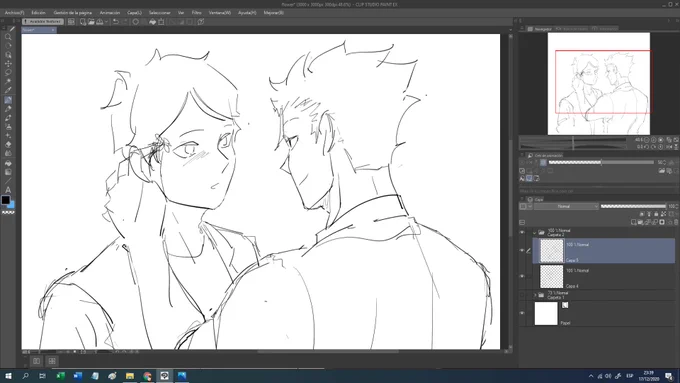Select the Operation object tool
Screen dimensions: 680x383
coord(8,55)
